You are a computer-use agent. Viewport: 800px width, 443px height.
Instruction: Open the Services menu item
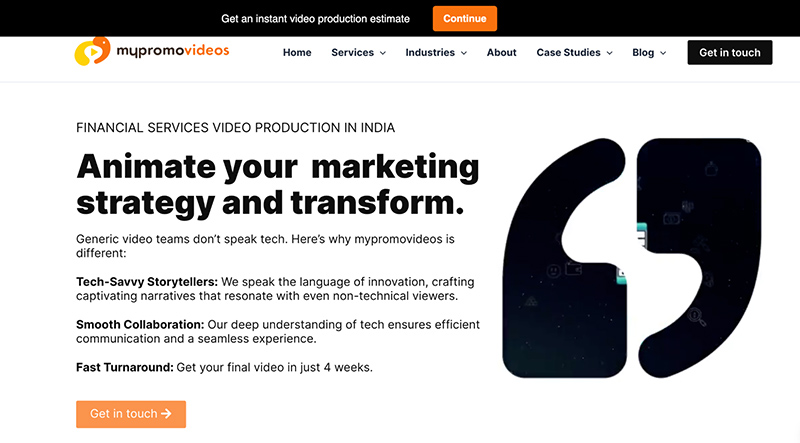(352, 52)
